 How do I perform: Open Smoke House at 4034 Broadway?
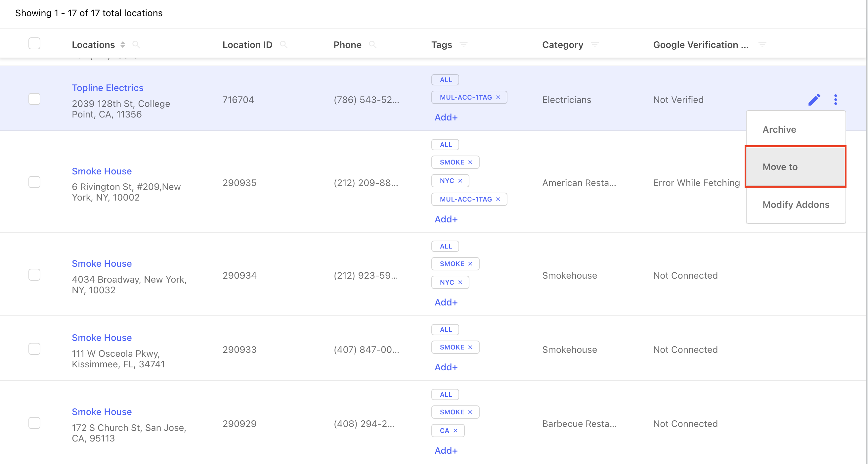pyautogui.click(x=102, y=264)
